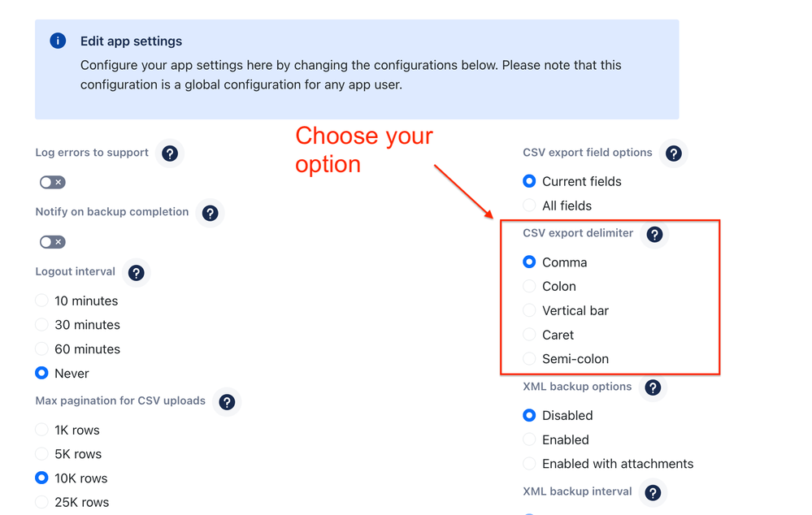Set logout interval to 30 minutes
812x515 pixels.
[x=41, y=324]
